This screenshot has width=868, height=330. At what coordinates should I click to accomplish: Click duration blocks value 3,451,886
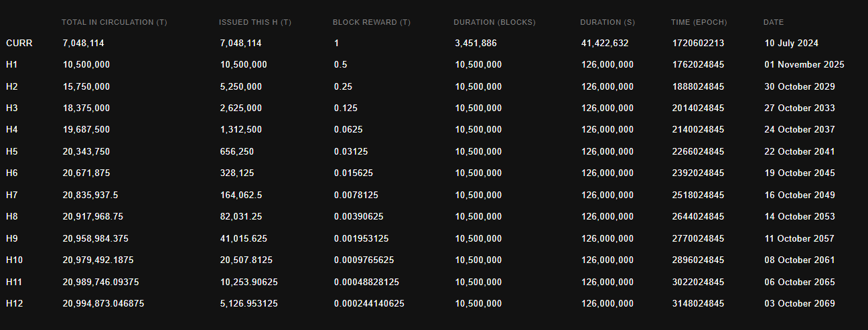point(476,44)
